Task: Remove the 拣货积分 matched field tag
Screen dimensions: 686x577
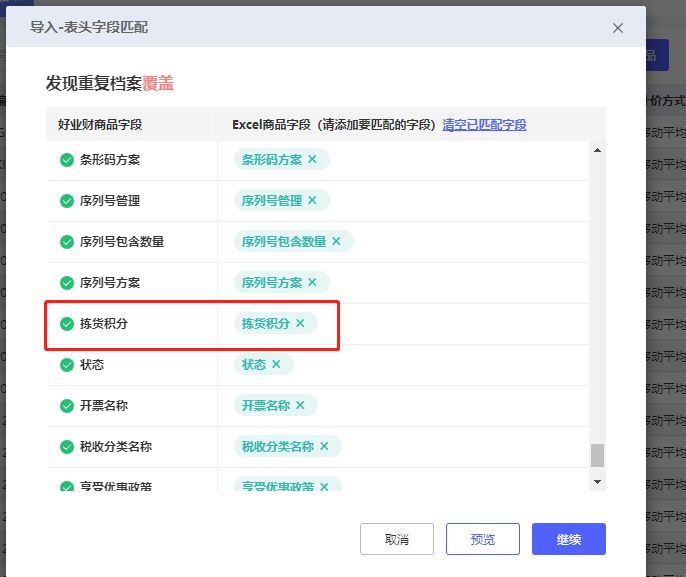Action: (x=300, y=324)
